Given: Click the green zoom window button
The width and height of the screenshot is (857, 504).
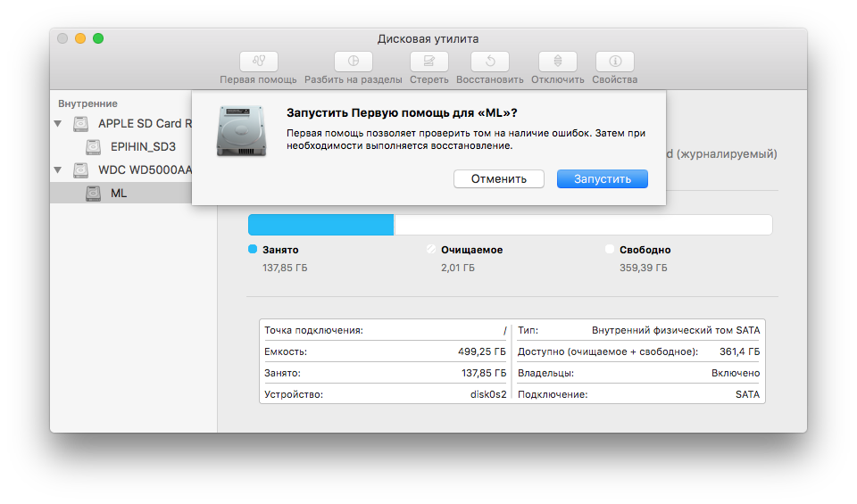Looking at the screenshot, I should click(x=98, y=38).
